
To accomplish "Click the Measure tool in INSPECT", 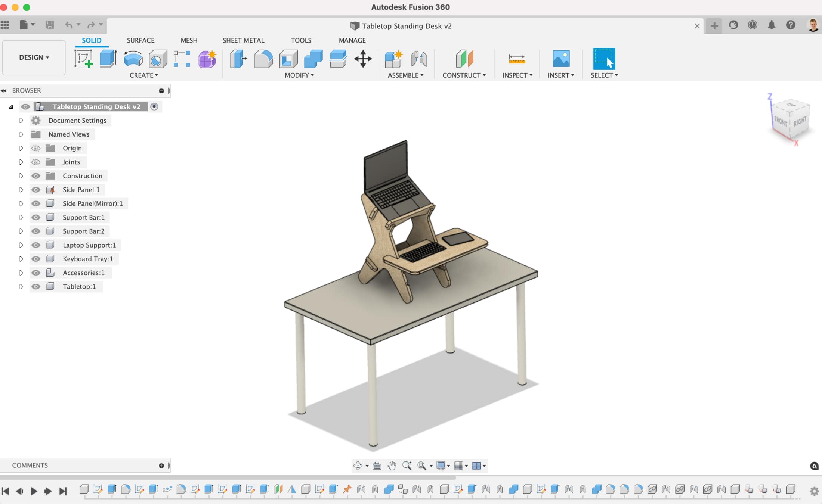I will (517, 59).
